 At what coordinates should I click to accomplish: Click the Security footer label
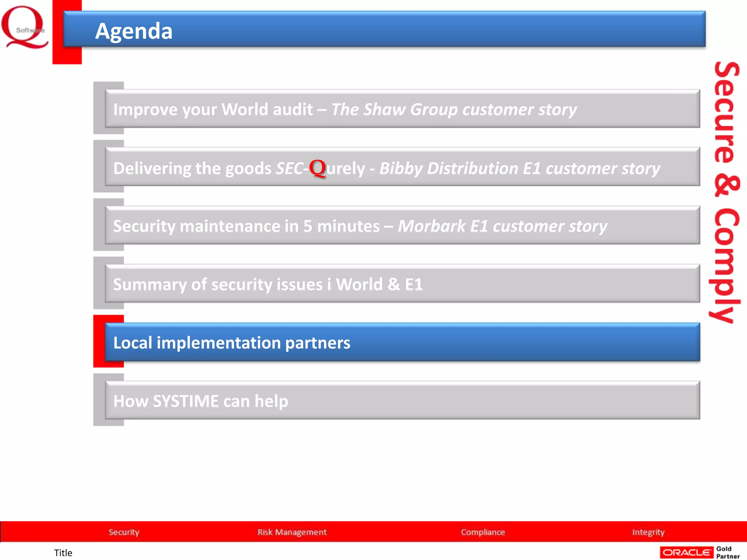coord(124,532)
